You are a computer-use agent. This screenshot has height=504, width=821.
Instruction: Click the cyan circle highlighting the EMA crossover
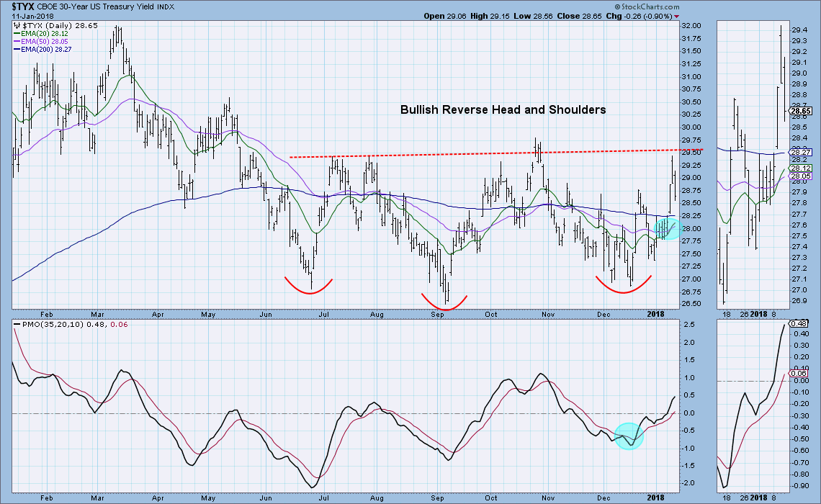pos(667,228)
